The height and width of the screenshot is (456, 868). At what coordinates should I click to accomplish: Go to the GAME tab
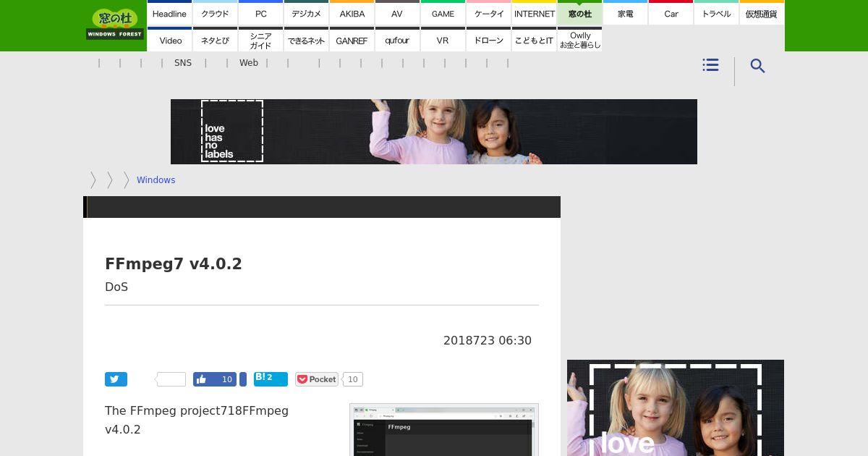tap(443, 13)
